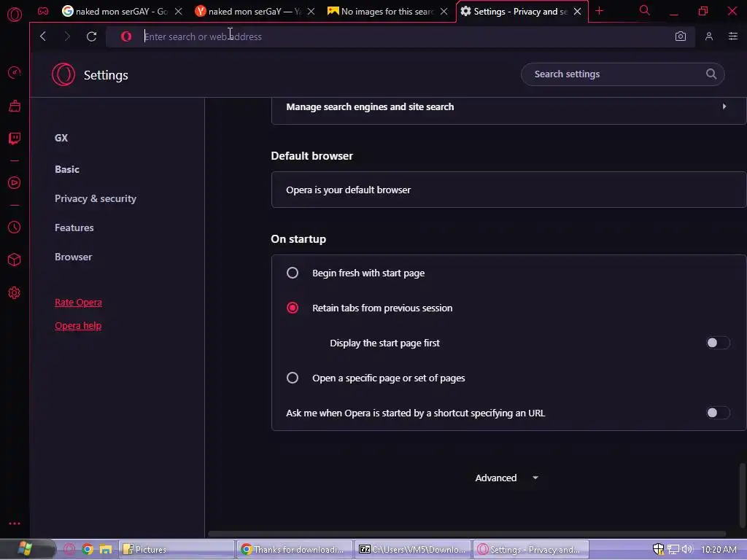Expand the Advanced settings section
This screenshot has width=747, height=560.
point(506,478)
